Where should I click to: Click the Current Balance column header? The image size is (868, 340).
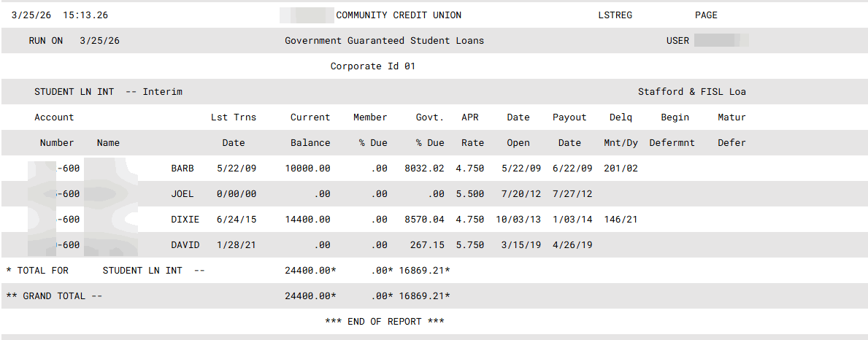[310, 130]
